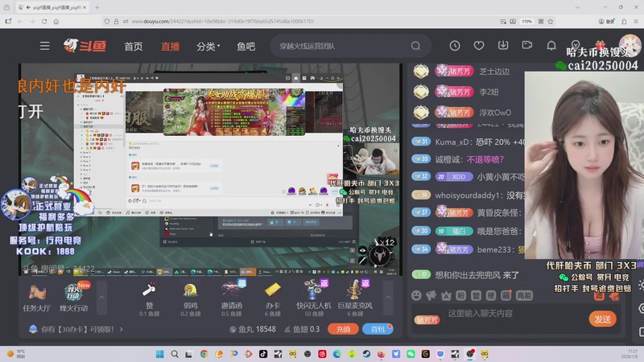Click the 170% zoom indicator
Viewport: 644px width, 362px height.
coord(527,22)
